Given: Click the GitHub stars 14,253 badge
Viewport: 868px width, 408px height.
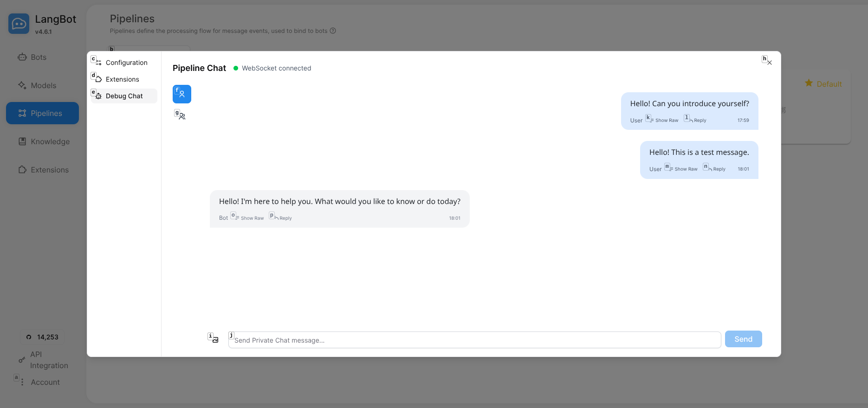Looking at the screenshot, I should coord(42,337).
